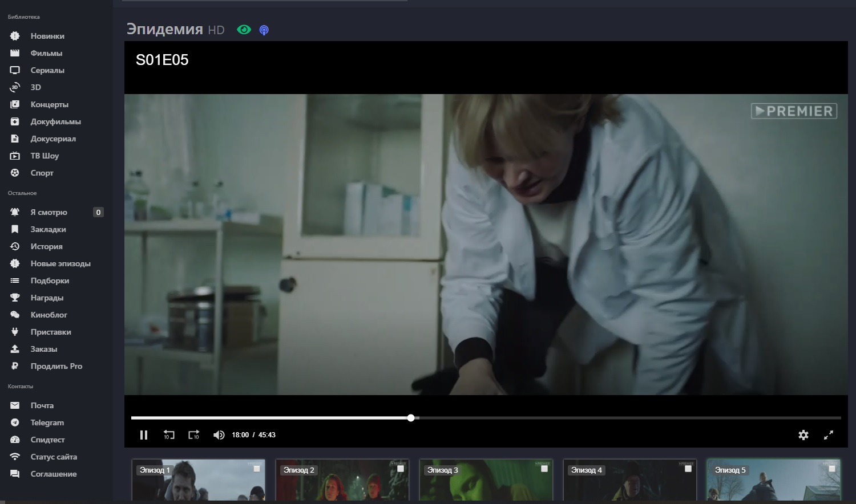Open the Эпизод 1 thumbnail
The height and width of the screenshot is (504, 856).
199,481
